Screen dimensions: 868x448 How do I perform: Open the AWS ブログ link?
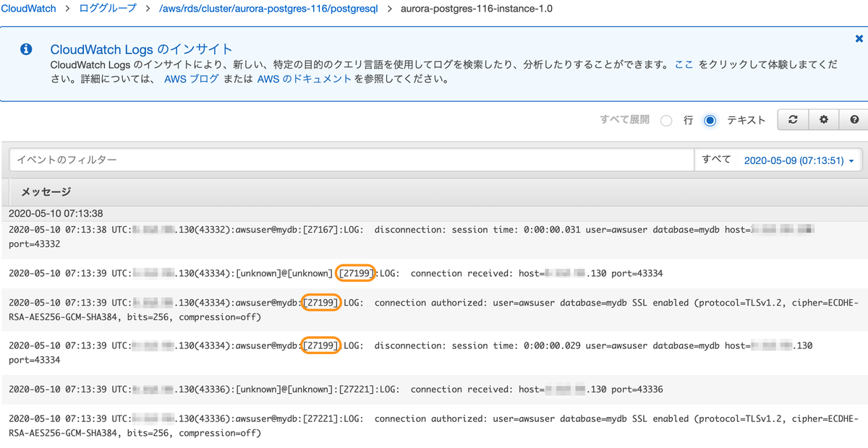[x=191, y=79]
